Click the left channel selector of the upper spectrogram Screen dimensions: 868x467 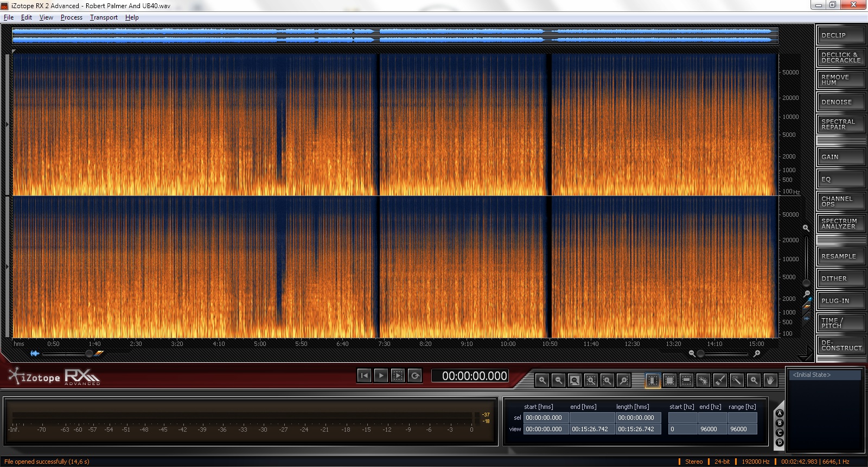click(x=8, y=124)
